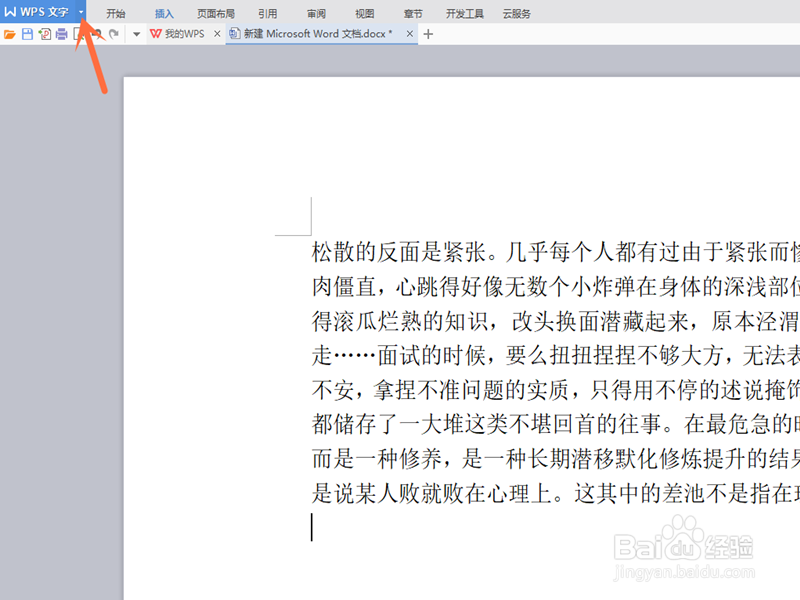This screenshot has height=600, width=800.
Task: Open the 审阅 ribbon tab
Action: 316,14
